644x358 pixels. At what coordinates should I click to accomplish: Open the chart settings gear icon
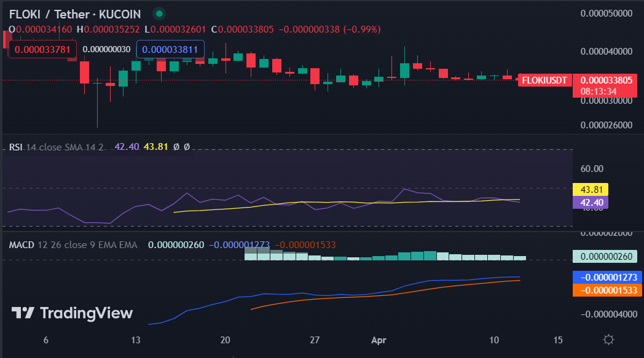pyautogui.click(x=608, y=339)
